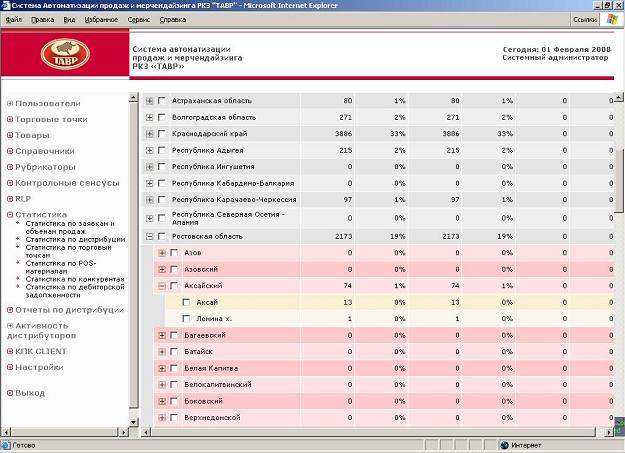Collapse the Ростовская область row
This screenshot has height=453, width=625.
click(149, 236)
